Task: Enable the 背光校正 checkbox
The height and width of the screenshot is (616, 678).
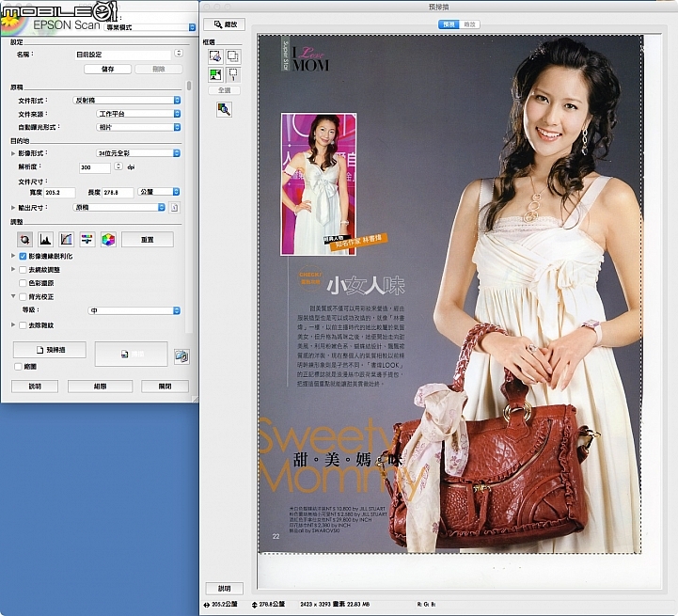Action: tap(23, 297)
